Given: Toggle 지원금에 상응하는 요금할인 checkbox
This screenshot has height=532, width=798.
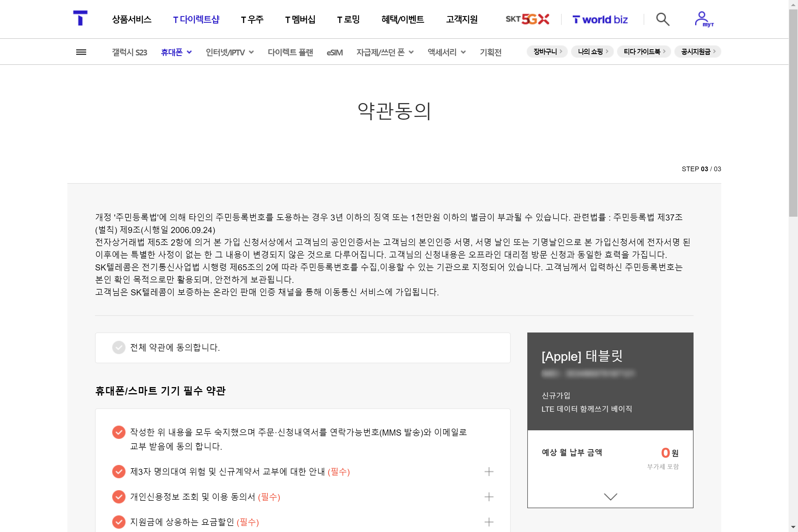Looking at the screenshot, I should tap(119, 522).
